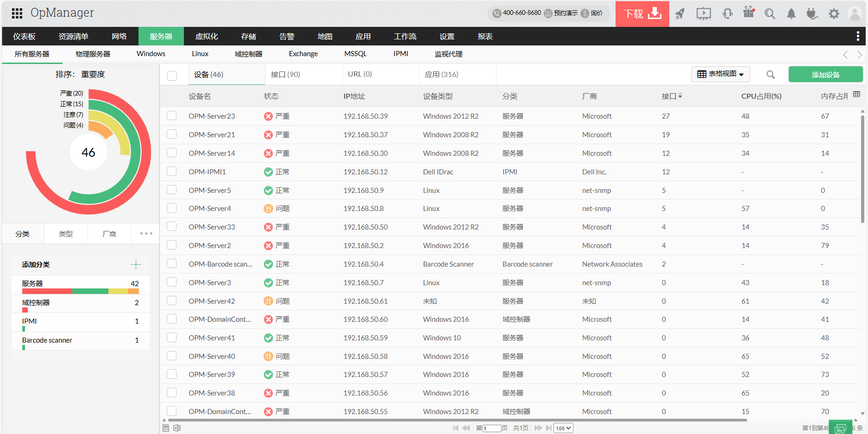Screen dimensions: 868x434
Task: Go to next page icon
Action: [538, 428]
